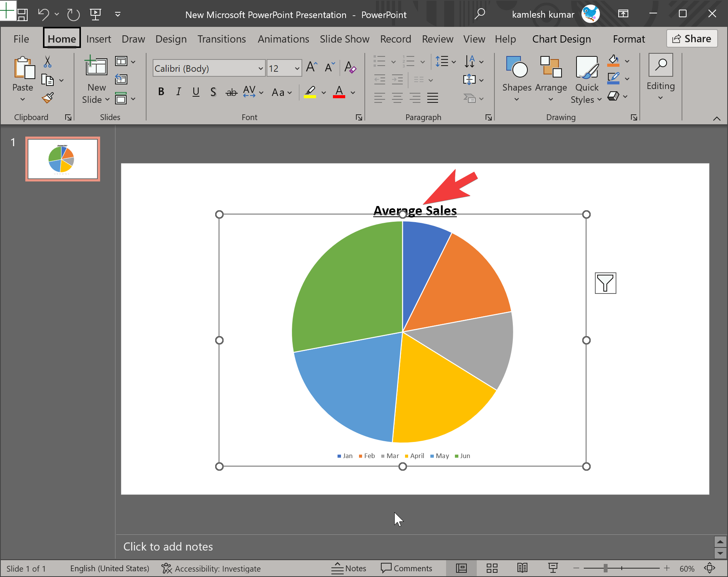Open the Search magnifier in title bar
The image size is (728, 577).
tap(479, 15)
